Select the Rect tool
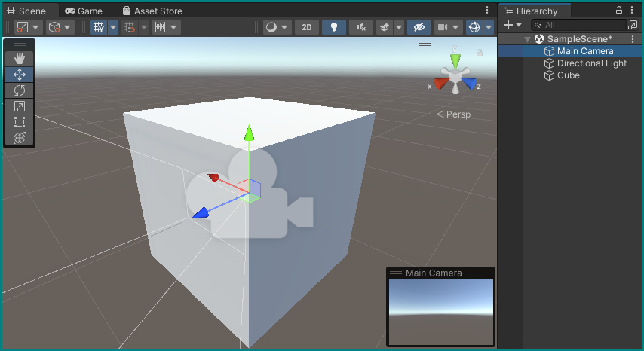 [x=20, y=122]
